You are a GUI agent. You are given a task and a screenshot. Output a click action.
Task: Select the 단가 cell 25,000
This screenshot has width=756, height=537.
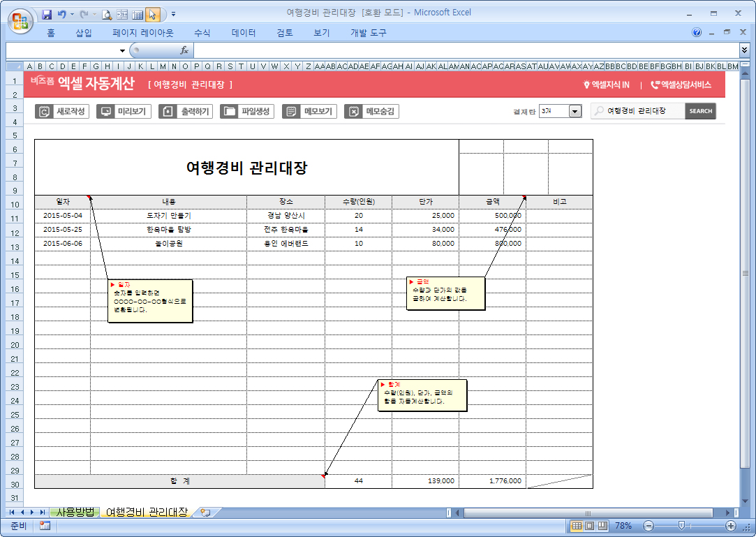click(426, 216)
